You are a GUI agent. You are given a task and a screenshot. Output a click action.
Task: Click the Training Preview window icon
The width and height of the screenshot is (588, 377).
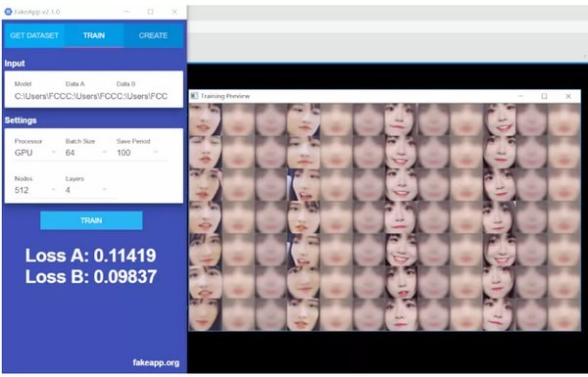point(194,96)
